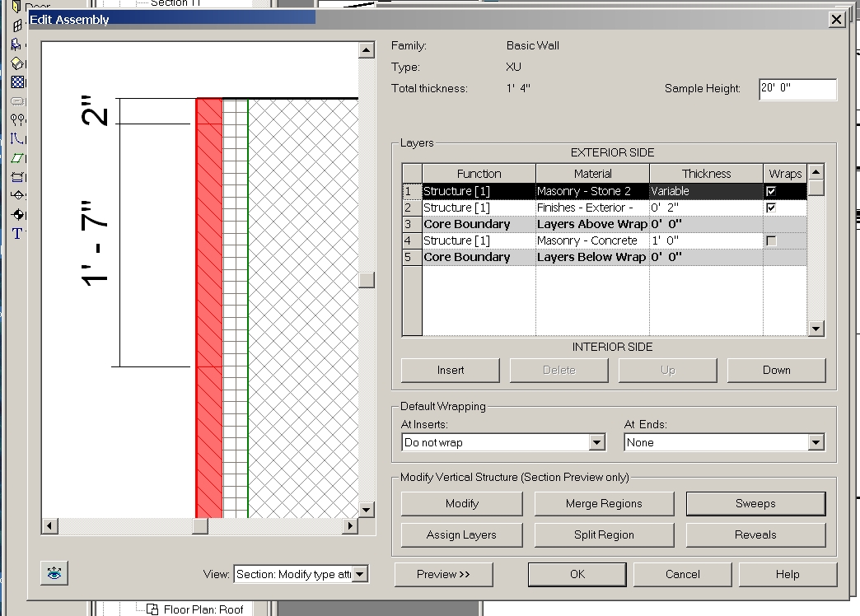Toggle Wraps checkbox for Finishes - Exterior layer
Screen dimensions: 860x616
[x=771, y=208]
